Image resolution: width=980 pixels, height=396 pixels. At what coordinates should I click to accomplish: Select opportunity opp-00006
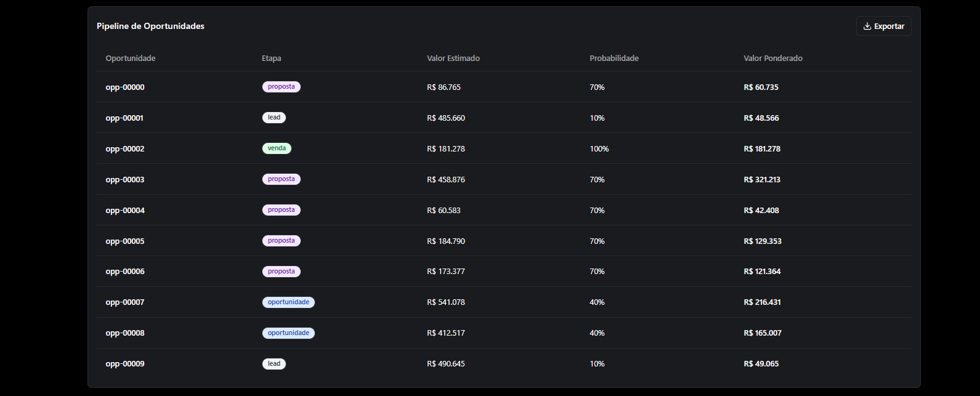pyautogui.click(x=125, y=272)
